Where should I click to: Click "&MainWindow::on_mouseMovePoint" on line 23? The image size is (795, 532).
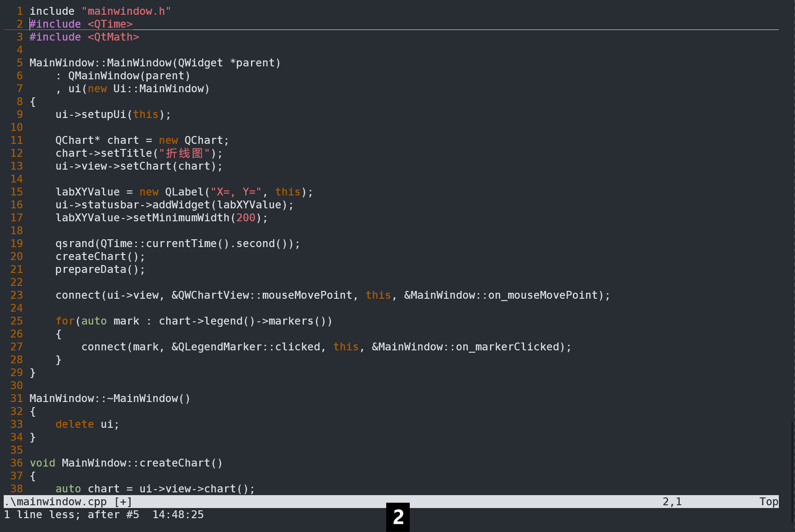pos(501,295)
